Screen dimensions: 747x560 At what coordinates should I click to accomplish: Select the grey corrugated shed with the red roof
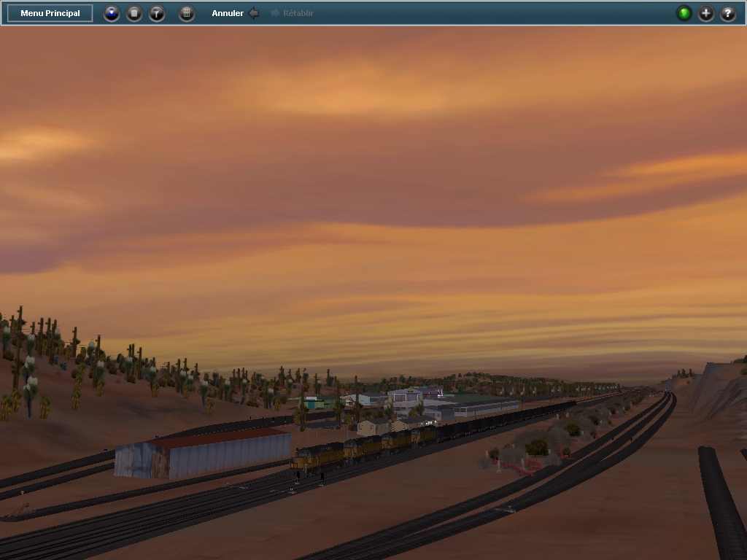tap(203, 454)
